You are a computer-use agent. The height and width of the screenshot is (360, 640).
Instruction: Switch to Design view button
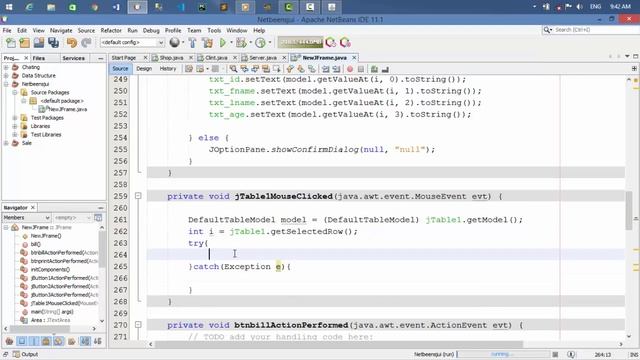(x=144, y=69)
